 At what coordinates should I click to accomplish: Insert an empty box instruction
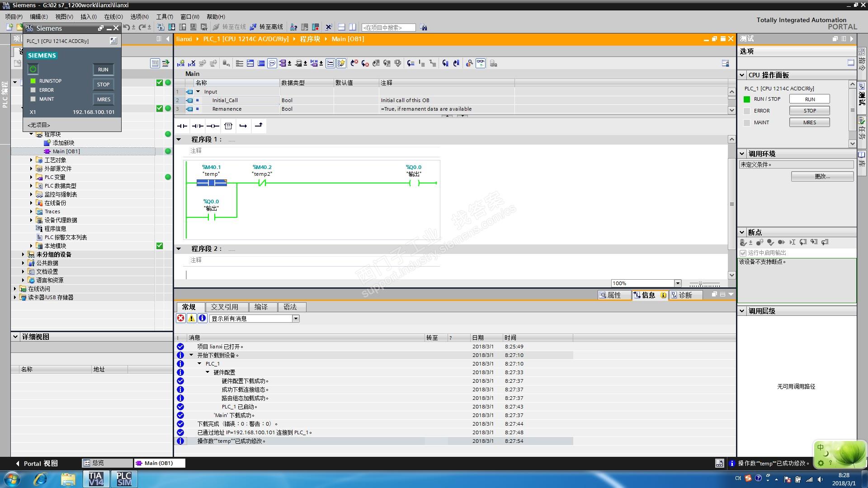tap(228, 126)
